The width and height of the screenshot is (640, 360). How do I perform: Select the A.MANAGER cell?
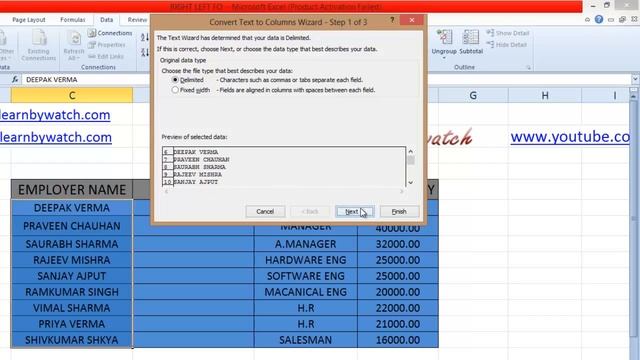306,244
